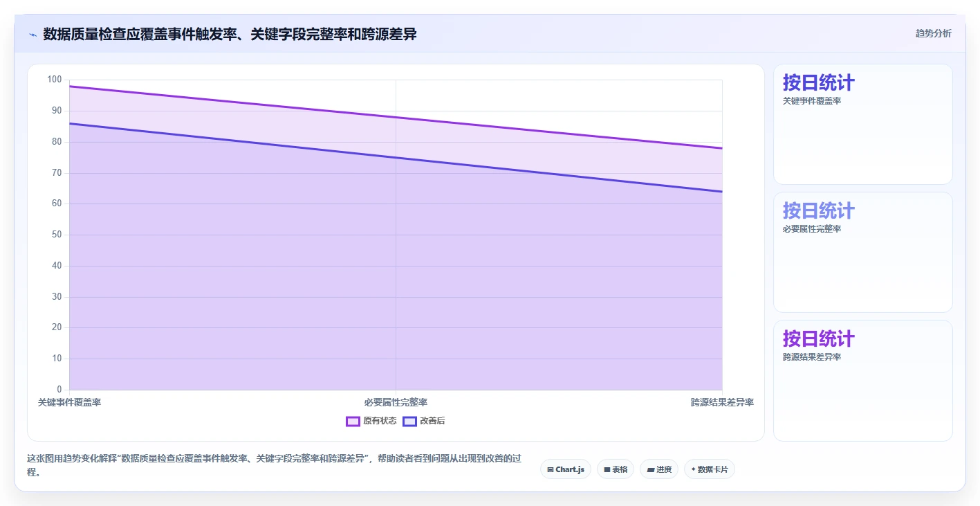Select the Chart.js tag
Image resolution: width=980 pixels, height=506 pixels.
tap(565, 469)
